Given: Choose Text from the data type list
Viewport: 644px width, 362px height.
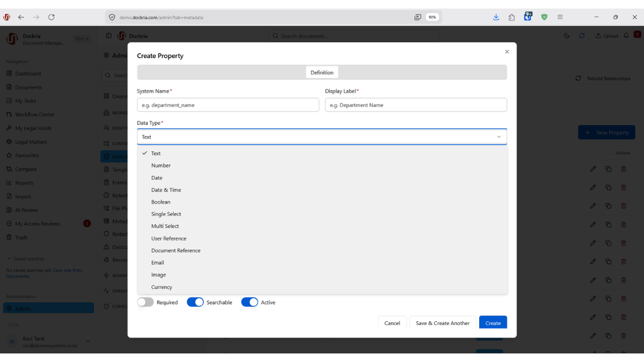Looking at the screenshot, I should (x=323, y=153).
